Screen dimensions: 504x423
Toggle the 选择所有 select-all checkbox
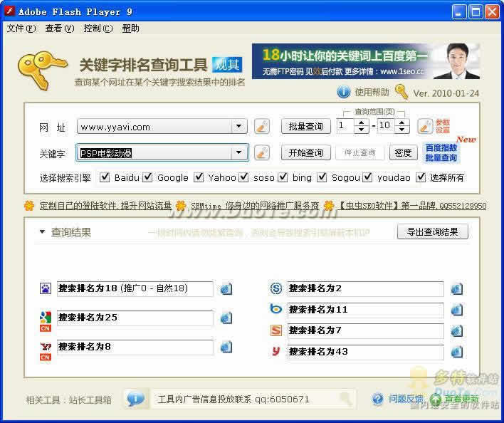click(x=421, y=177)
